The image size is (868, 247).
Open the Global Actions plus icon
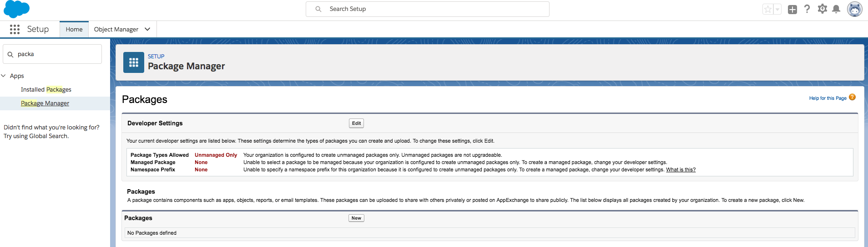point(792,9)
